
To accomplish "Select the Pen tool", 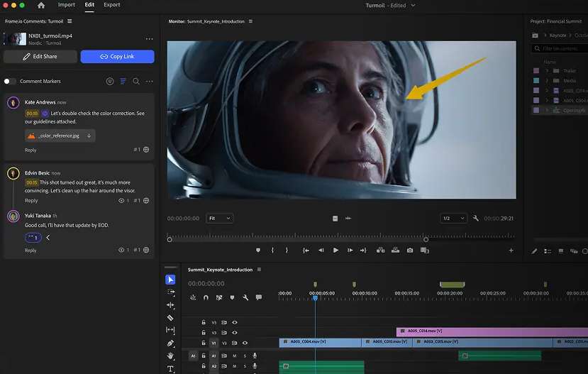I will click(170, 343).
